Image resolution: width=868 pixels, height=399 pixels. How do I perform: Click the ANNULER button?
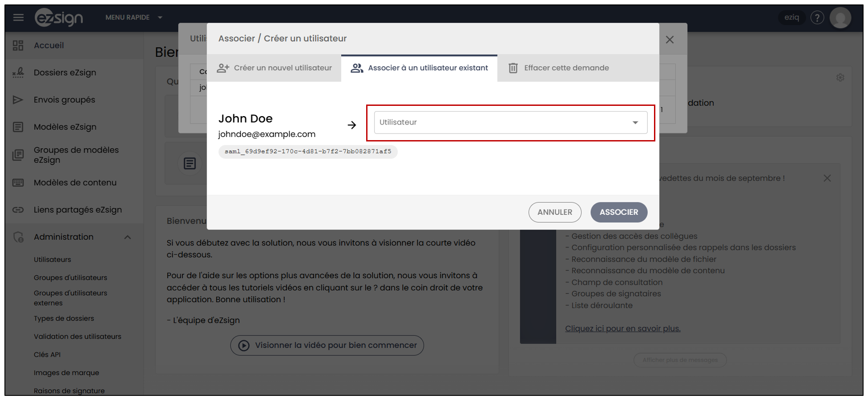pos(555,212)
